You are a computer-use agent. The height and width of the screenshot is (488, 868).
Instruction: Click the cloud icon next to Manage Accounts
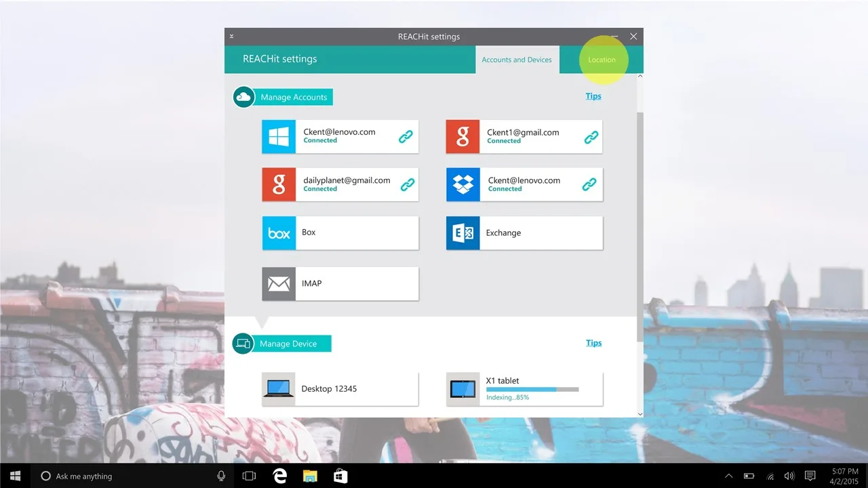(x=243, y=97)
